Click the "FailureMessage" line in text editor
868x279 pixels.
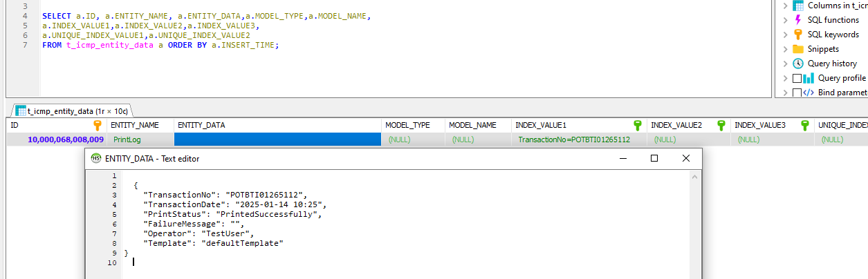(194, 224)
